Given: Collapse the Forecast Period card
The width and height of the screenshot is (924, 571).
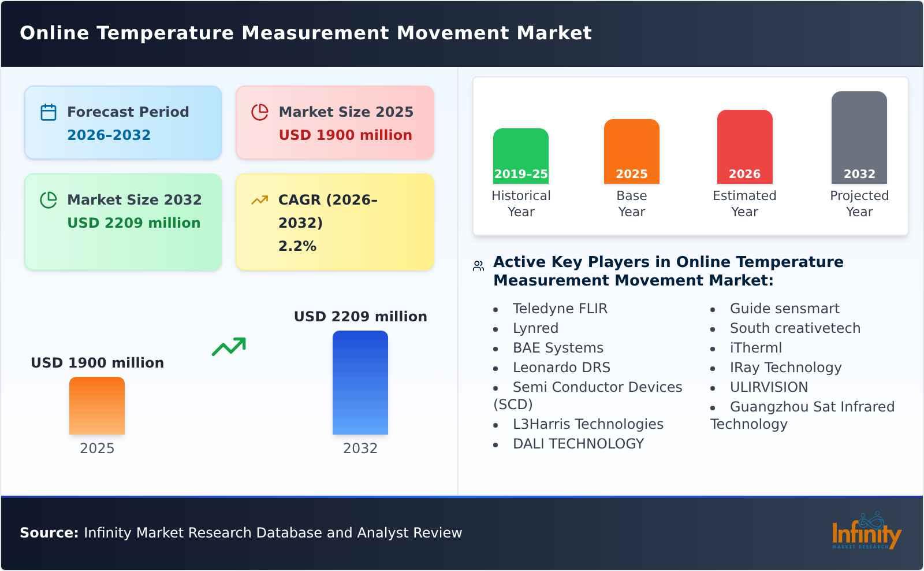Looking at the screenshot, I should pos(123,122).
